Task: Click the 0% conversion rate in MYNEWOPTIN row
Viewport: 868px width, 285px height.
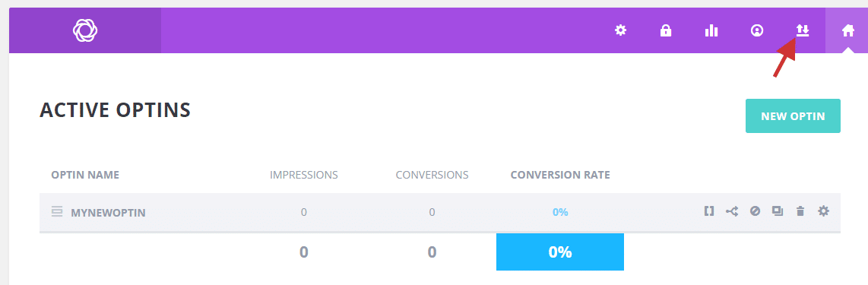Action: point(560,213)
